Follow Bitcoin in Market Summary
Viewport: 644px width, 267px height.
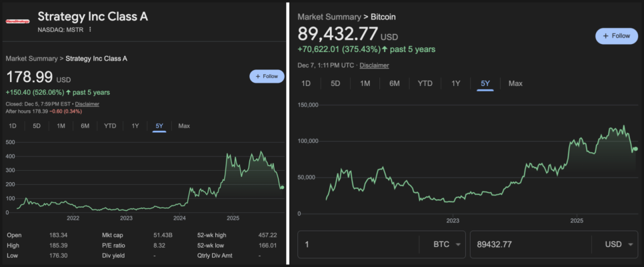pyautogui.click(x=617, y=35)
